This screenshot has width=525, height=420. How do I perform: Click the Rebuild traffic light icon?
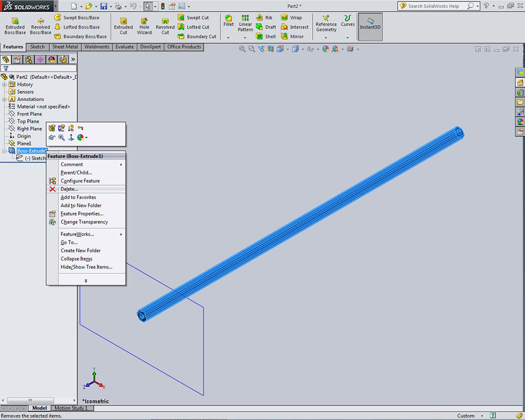163,6
